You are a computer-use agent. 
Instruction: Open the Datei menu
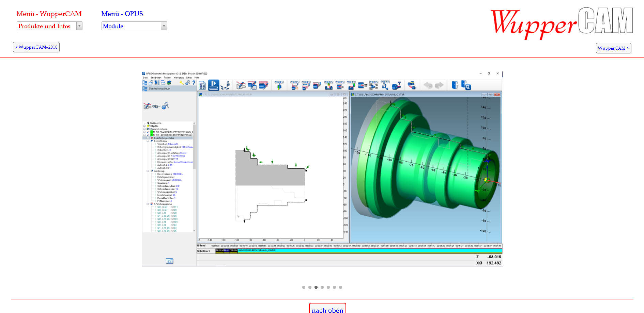tap(145, 78)
